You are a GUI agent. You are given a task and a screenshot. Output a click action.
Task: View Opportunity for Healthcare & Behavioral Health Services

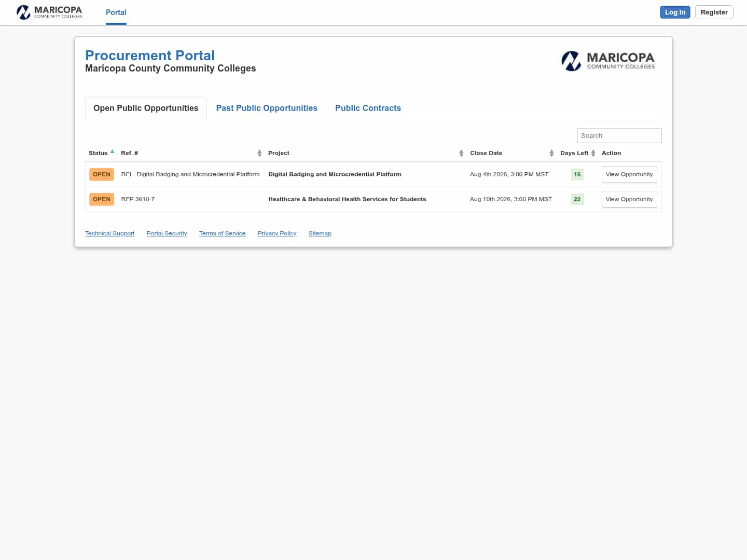point(629,199)
